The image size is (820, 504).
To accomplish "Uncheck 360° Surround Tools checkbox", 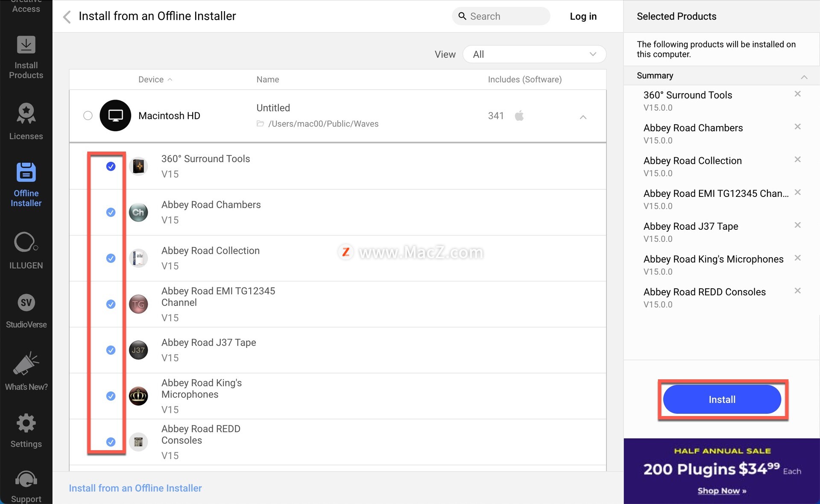I will pyautogui.click(x=111, y=166).
